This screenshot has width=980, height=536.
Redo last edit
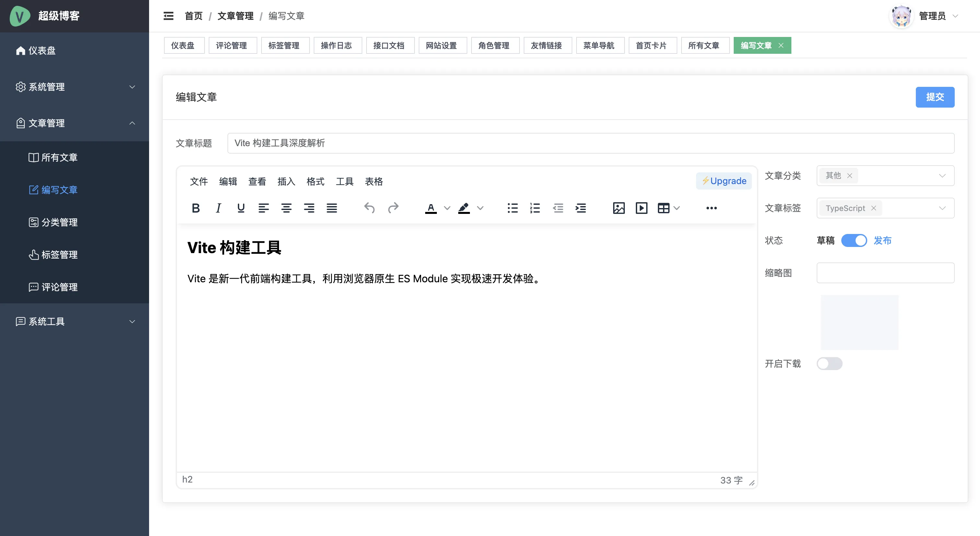point(393,208)
